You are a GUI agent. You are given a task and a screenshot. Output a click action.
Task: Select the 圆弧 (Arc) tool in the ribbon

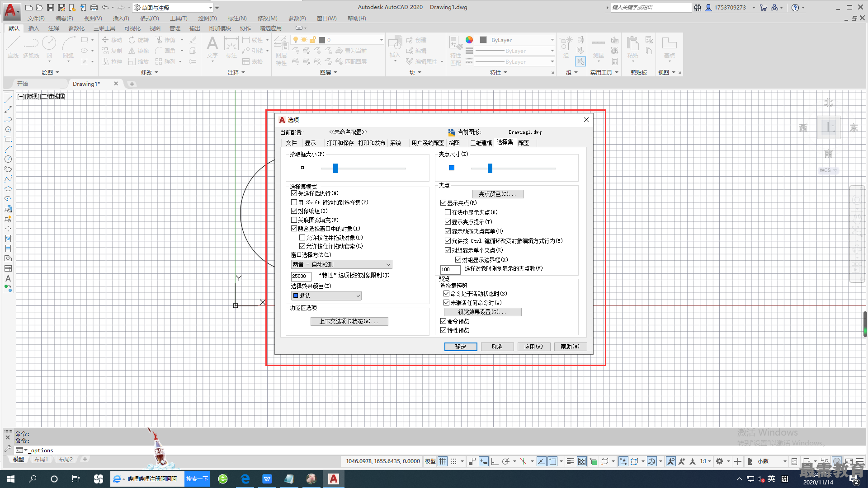click(68, 47)
